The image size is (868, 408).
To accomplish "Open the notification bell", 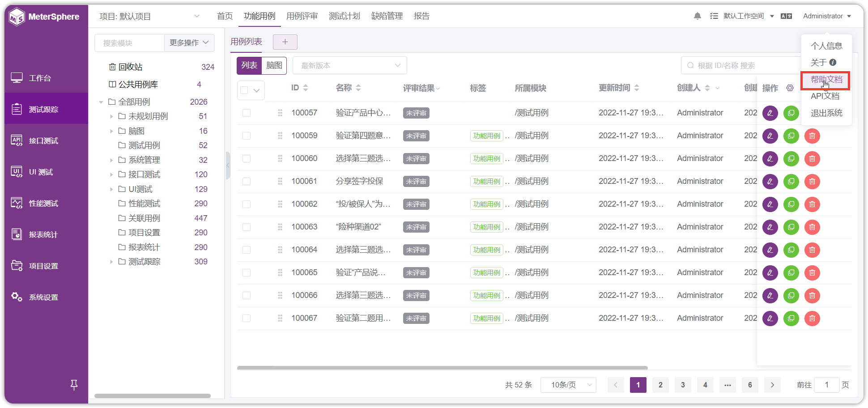I will point(697,16).
